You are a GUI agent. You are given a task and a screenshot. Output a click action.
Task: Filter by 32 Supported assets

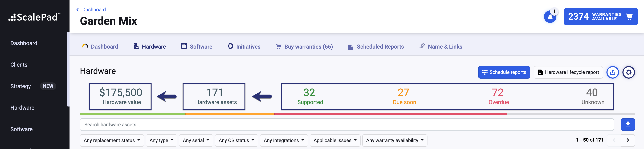[x=310, y=96]
